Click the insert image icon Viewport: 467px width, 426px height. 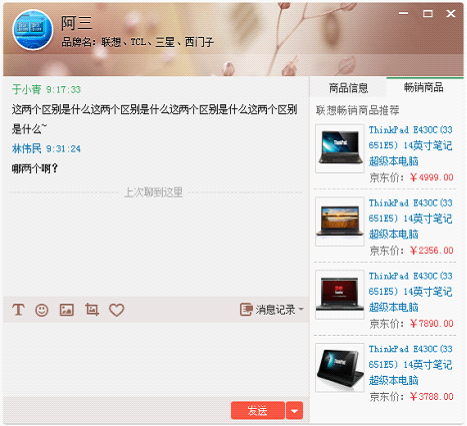pos(67,310)
